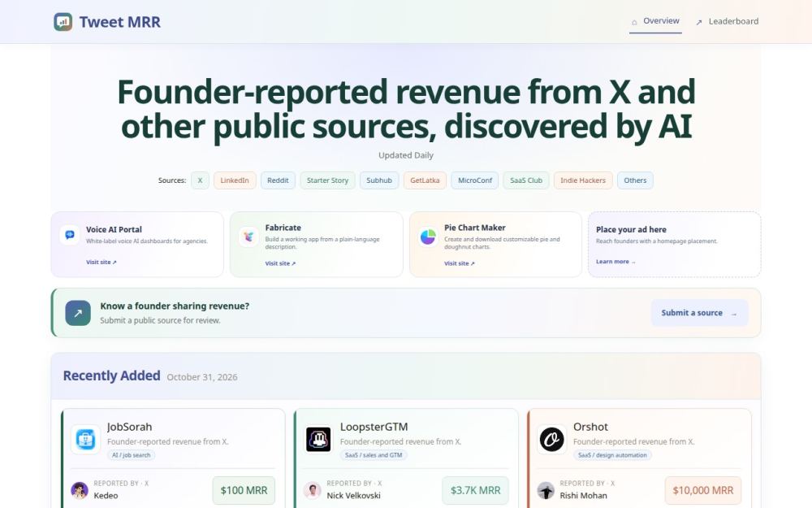Follow the Fabricate Visit site link
This screenshot has width=812, height=508.
pos(280,263)
